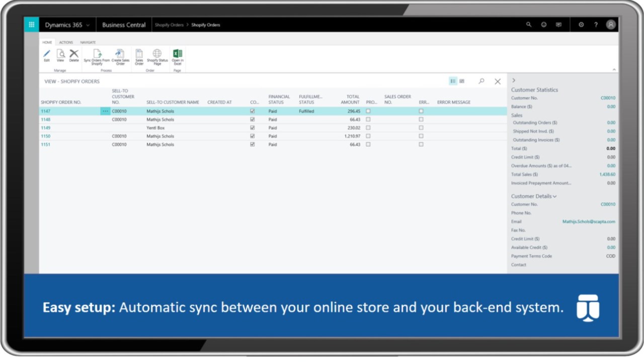Click the View icon in the ribbon
The height and width of the screenshot is (362, 644).
(x=60, y=55)
